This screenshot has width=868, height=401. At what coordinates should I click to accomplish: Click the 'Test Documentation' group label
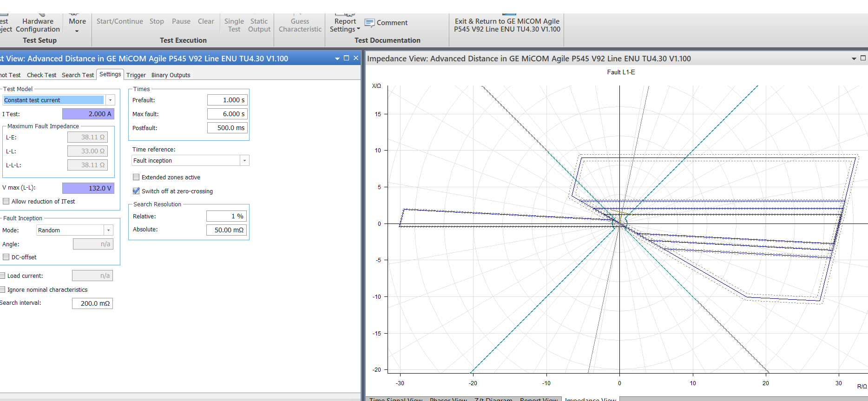pyautogui.click(x=387, y=40)
